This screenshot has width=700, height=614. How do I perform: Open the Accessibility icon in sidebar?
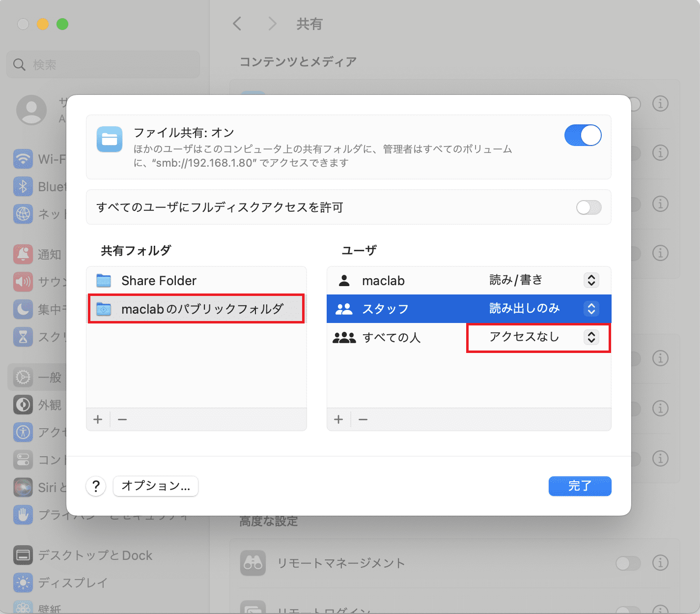[23, 432]
